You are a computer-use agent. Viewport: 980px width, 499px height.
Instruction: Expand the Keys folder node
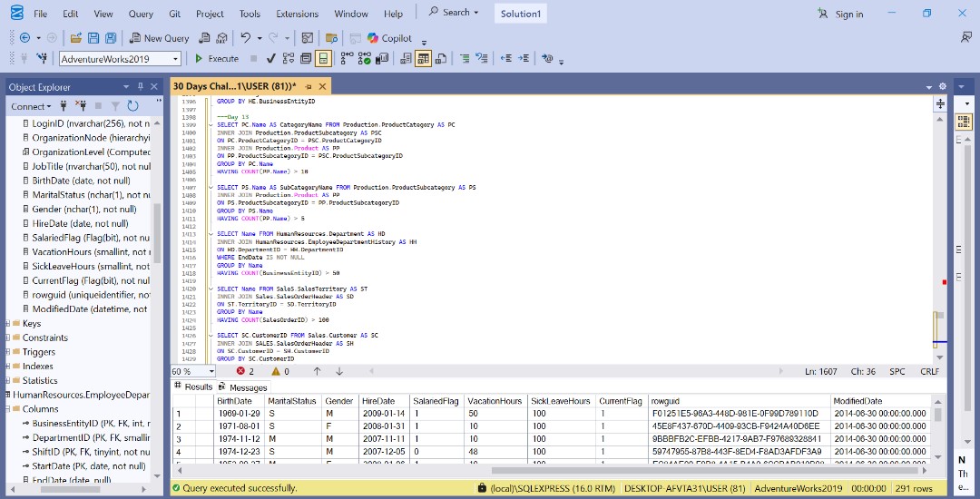pyautogui.click(x=7, y=324)
